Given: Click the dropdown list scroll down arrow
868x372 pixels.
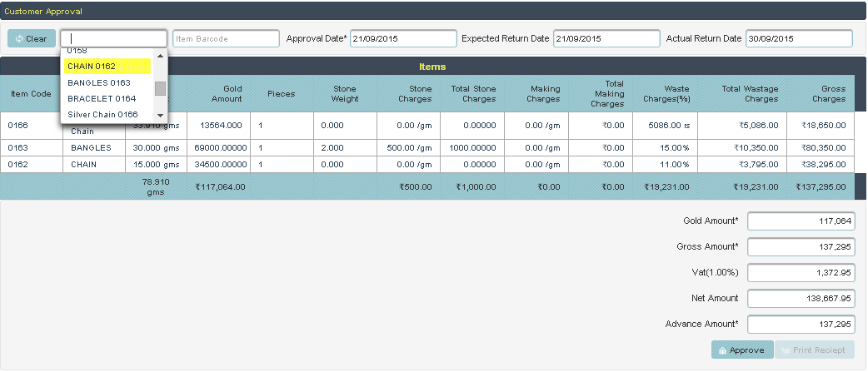Looking at the screenshot, I should (x=160, y=115).
